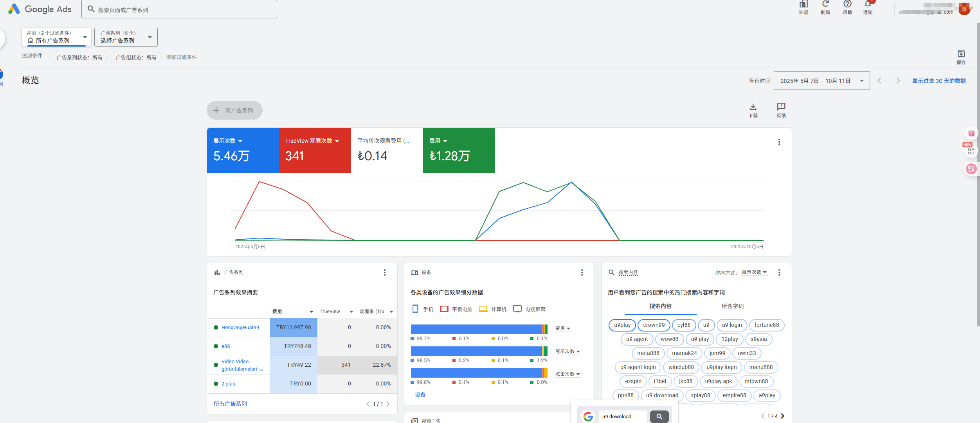Switch to the 所含字词 tab
This screenshot has width=980, height=423.
(732, 306)
